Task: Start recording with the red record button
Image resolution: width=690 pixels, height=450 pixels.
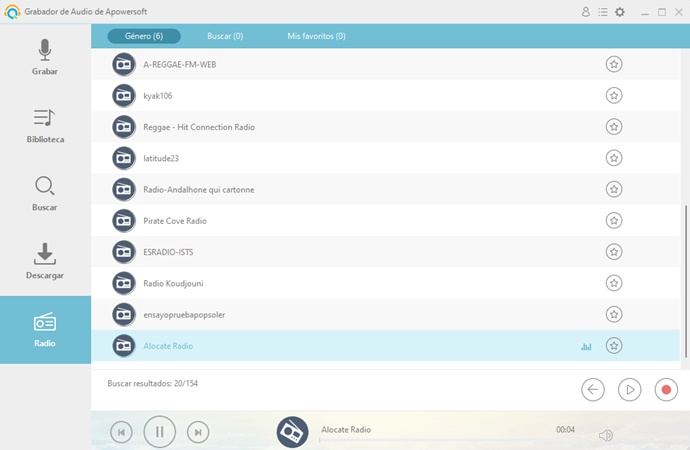Action: (666, 389)
